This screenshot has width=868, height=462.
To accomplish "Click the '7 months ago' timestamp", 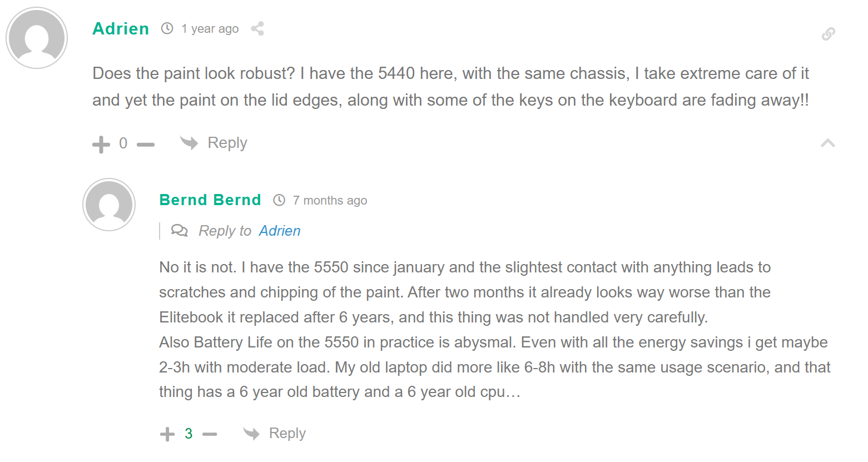I will point(330,201).
